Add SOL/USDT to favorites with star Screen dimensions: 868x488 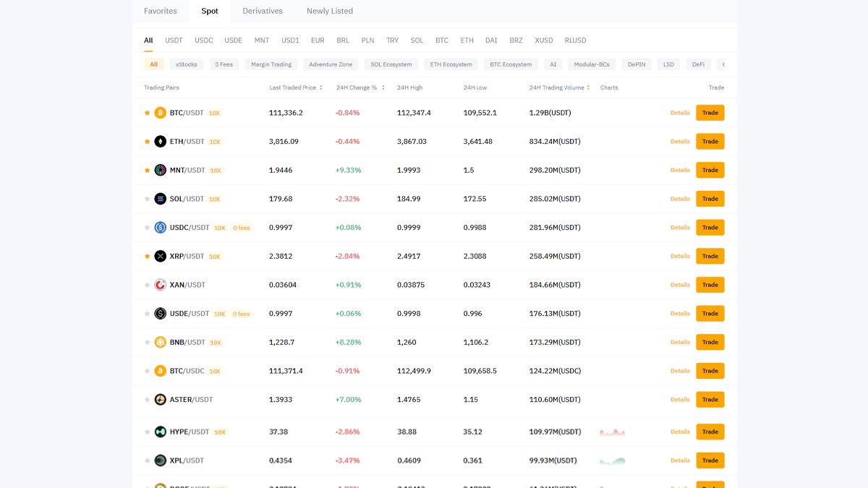pyautogui.click(x=147, y=199)
